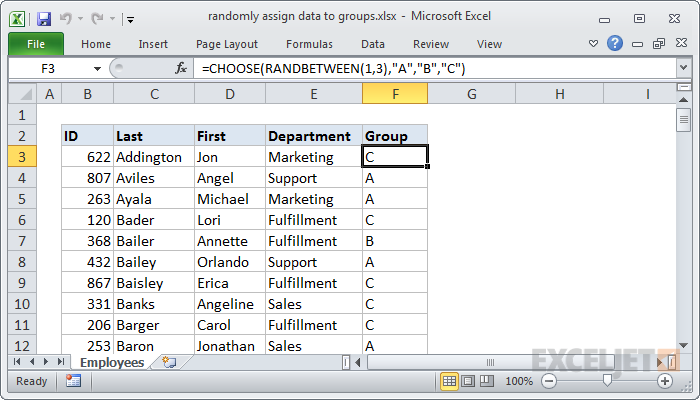Click the zoom slider handle

tap(606, 381)
